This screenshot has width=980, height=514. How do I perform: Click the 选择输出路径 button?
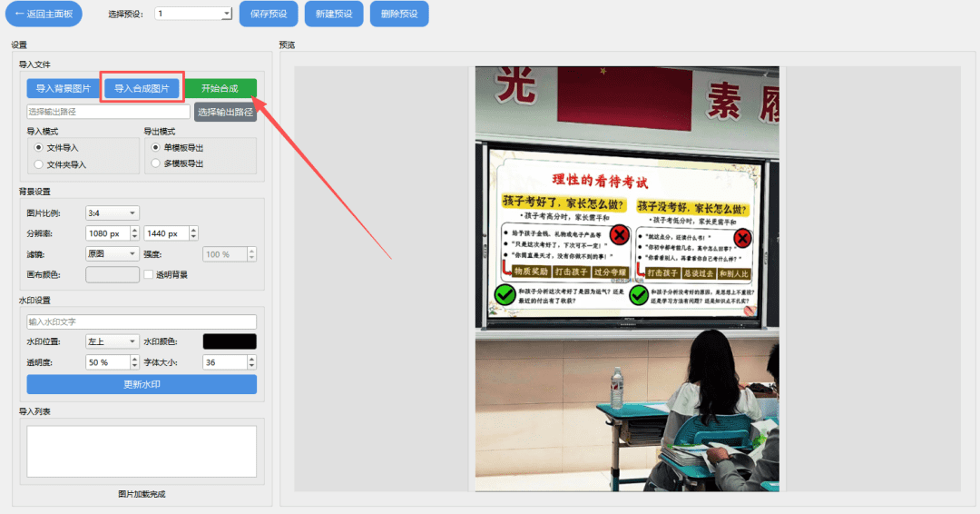point(225,112)
